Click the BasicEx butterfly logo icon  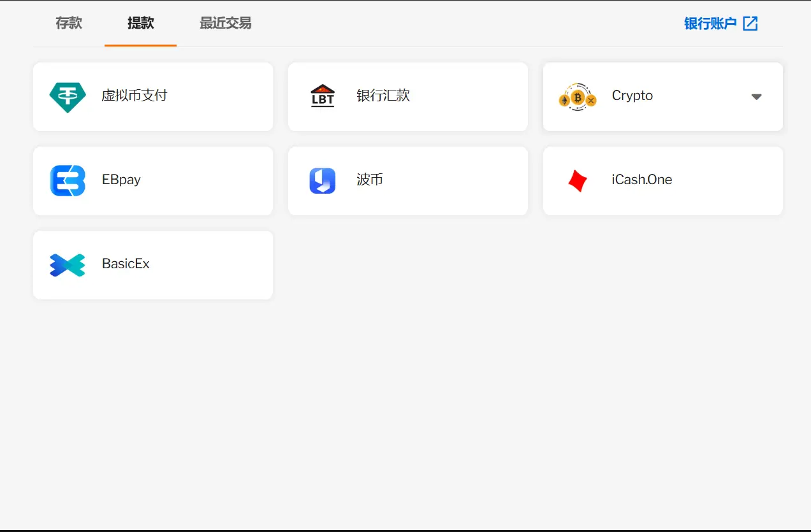67,264
